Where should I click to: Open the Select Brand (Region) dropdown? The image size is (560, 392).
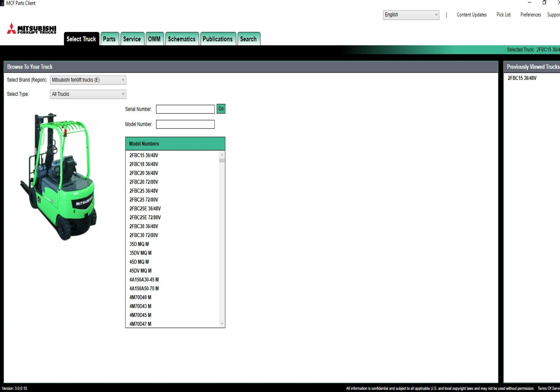tap(88, 80)
